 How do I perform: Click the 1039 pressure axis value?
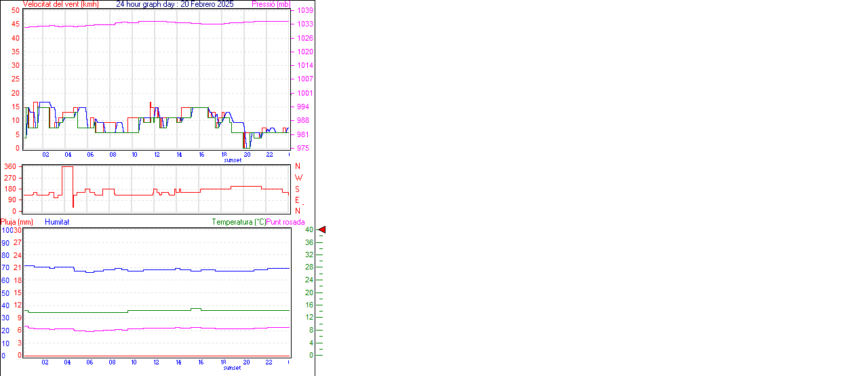304,11
